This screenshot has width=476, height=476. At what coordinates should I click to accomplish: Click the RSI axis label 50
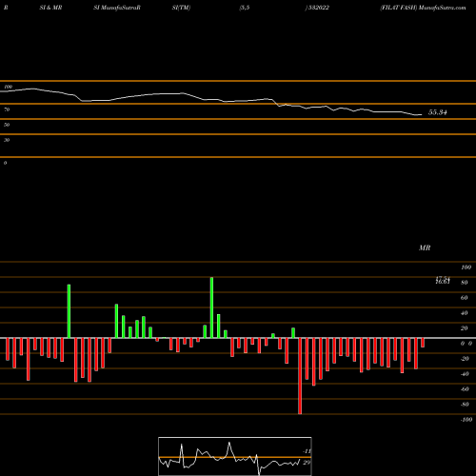pyautogui.click(x=7, y=125)
